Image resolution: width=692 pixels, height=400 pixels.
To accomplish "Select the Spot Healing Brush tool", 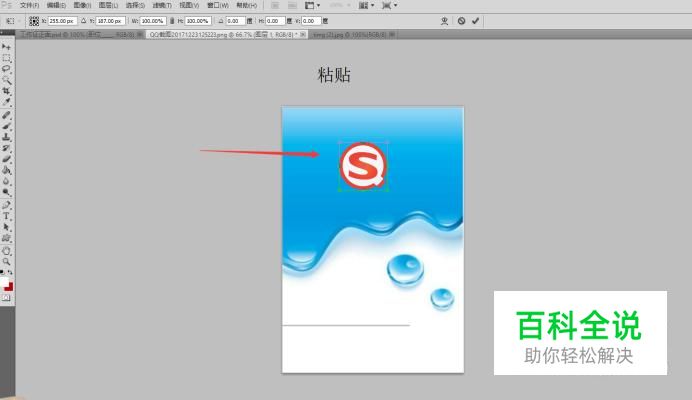I will 6,115.
